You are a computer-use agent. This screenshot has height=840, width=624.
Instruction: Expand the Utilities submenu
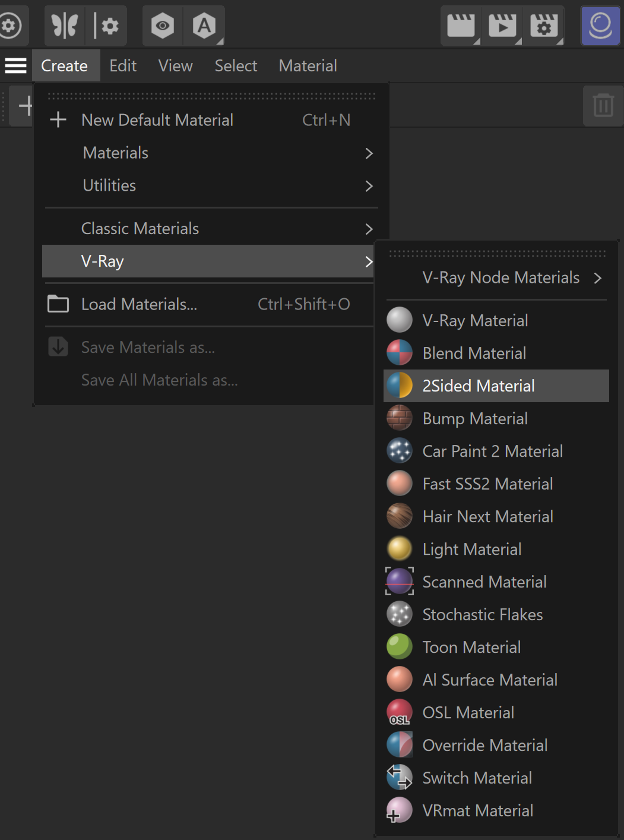pyautogui.click(x=209, y=185)
